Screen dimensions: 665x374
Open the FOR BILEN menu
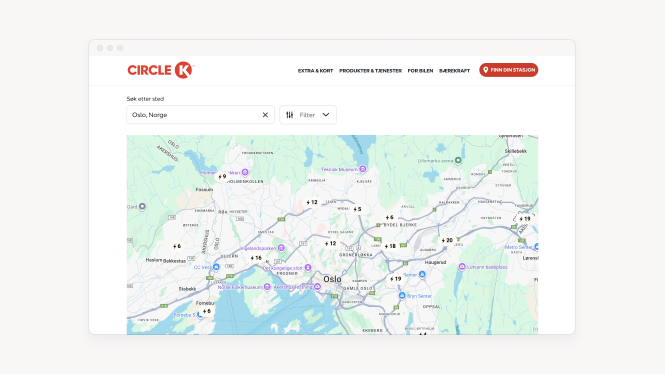[x=420, y=71]
